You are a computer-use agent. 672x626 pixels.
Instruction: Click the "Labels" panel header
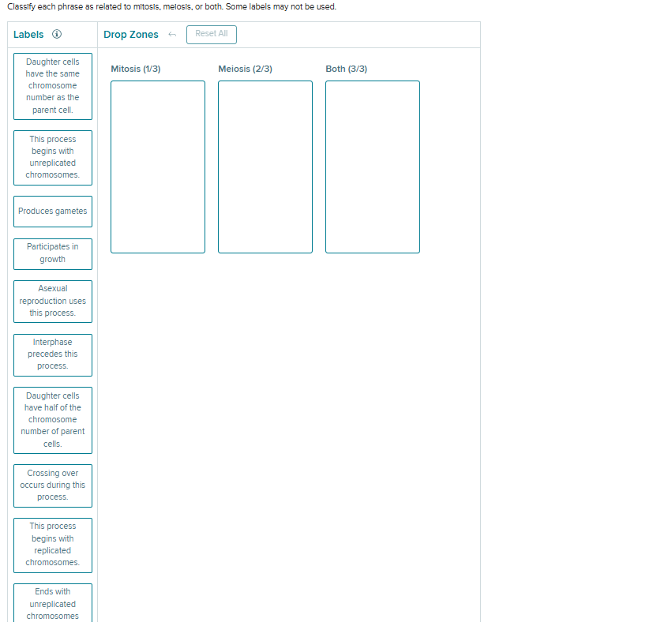point(29,35)
